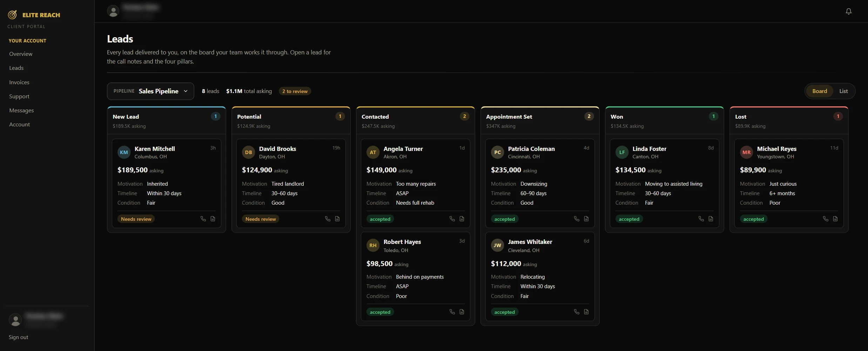Switch to Board view
868x351 pixels.
(x=820, y=91)
